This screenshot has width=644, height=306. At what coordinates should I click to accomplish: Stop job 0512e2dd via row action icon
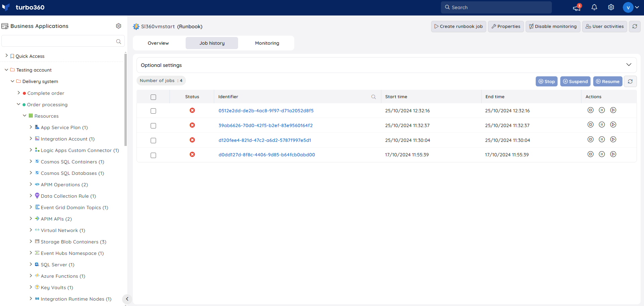pos(590,110)
